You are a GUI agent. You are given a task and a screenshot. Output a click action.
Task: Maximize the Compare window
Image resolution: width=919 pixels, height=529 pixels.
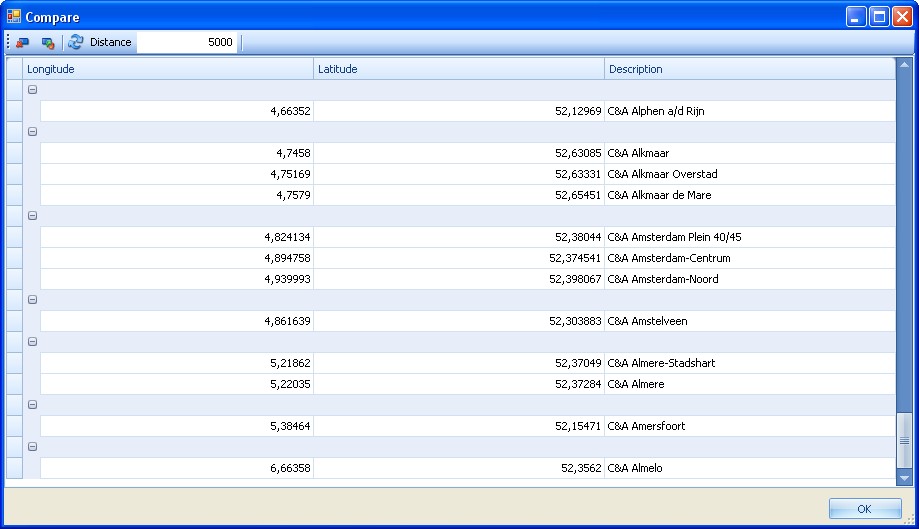coord(879,16)
